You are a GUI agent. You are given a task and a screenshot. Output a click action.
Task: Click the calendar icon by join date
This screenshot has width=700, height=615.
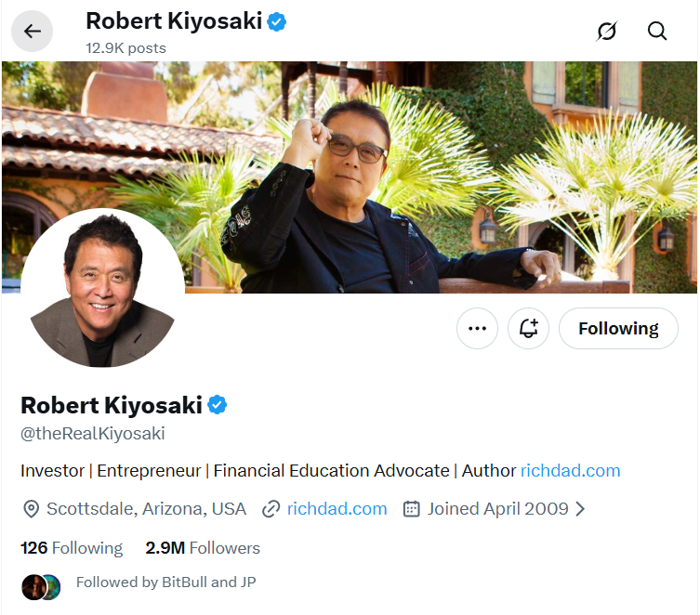click(412, 509)
